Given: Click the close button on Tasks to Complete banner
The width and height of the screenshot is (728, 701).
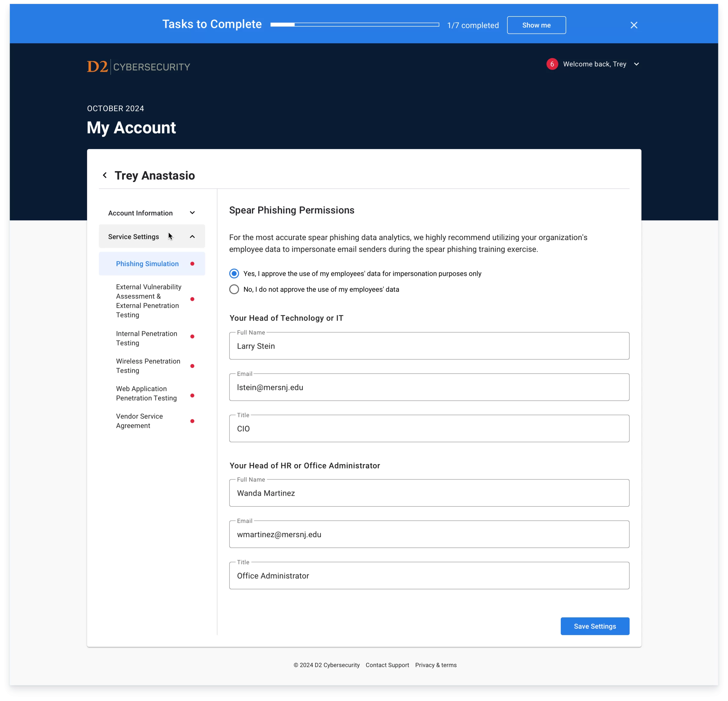Looking at the screenshot, I should click(x=634, y=25).
